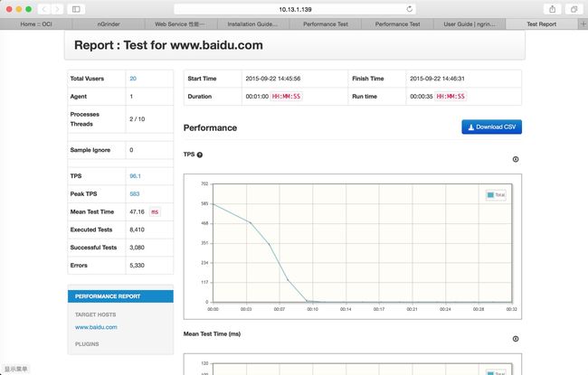This screenshot has width=588, height=375.
Task: Click the TPS line in the chart
Action: pos(269,244)
